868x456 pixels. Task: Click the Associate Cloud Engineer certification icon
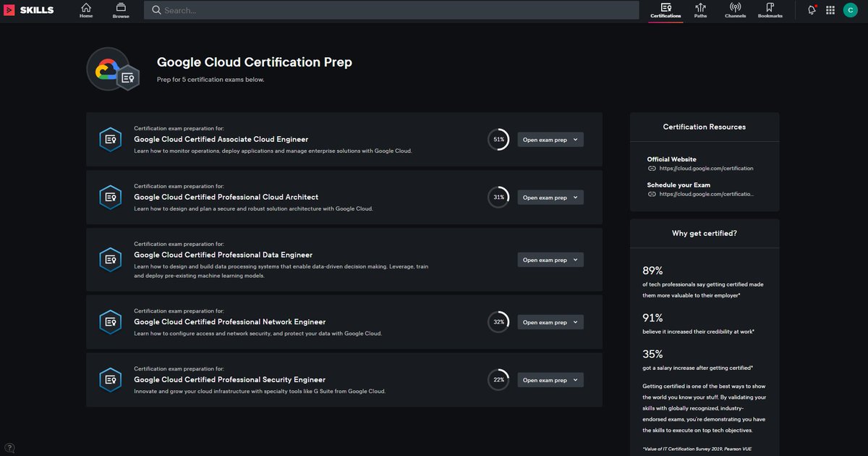[x=110, y=140]
